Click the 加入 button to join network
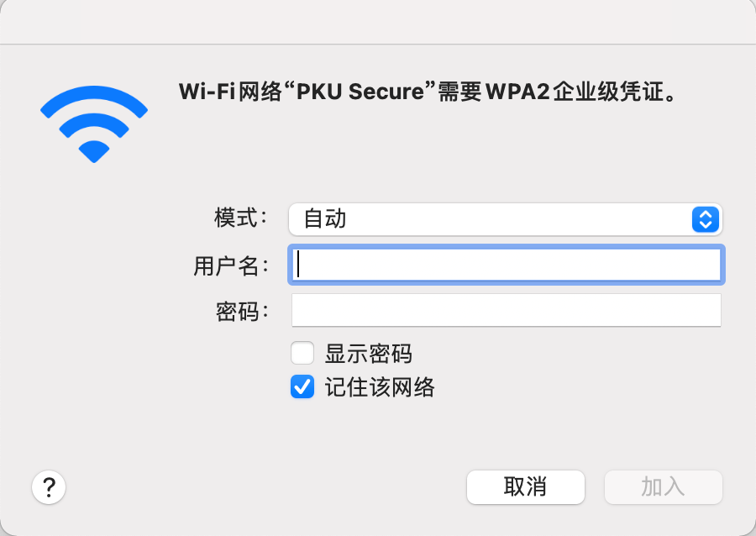 [x=664, y=487]
